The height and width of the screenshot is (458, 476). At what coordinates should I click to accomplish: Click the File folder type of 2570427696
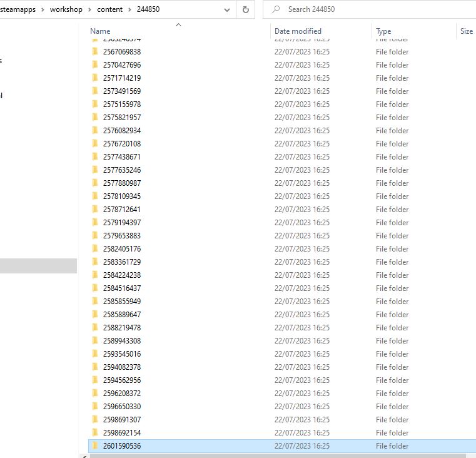point(392,65)
